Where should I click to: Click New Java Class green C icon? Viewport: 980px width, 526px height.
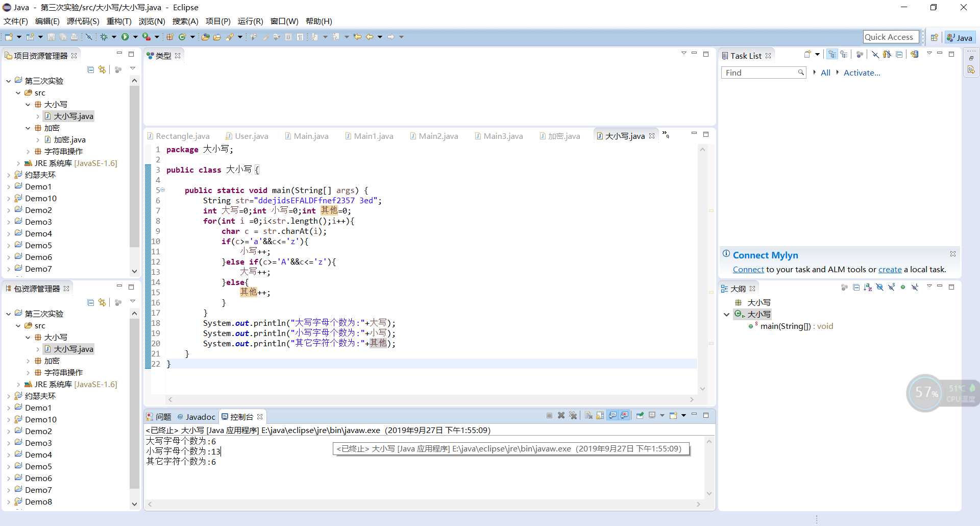(x=182, y=37)
